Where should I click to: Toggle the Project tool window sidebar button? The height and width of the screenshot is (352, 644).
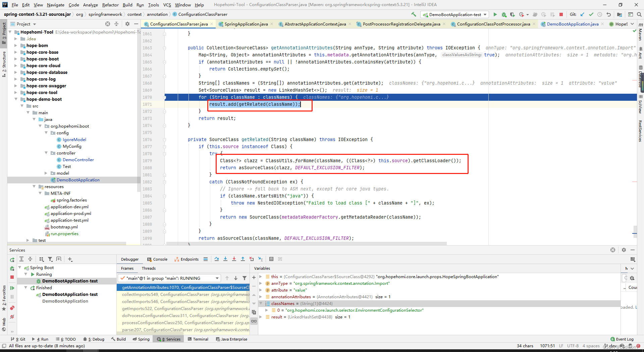click(4, 30)
